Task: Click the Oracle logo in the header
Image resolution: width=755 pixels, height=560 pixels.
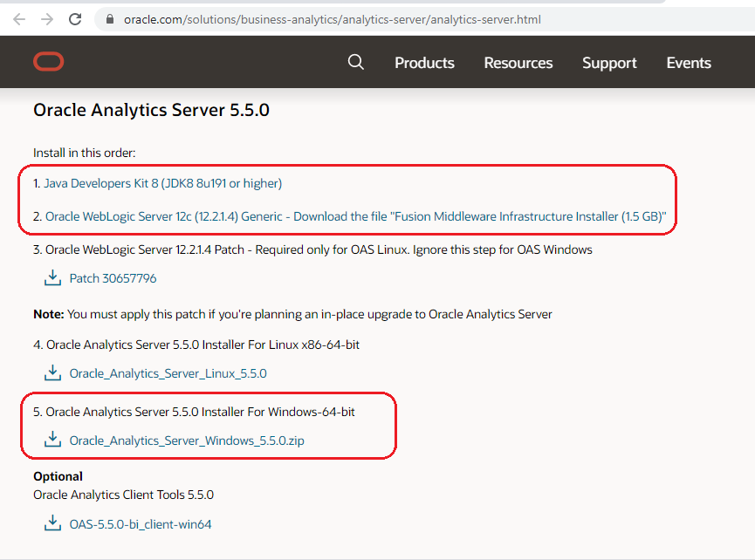Action: click(48, 61)
